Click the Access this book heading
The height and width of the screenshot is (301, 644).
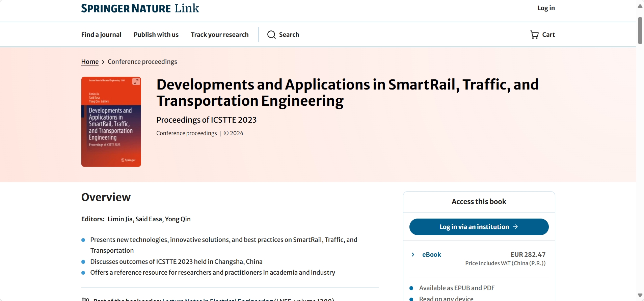[x=479, y=202]
